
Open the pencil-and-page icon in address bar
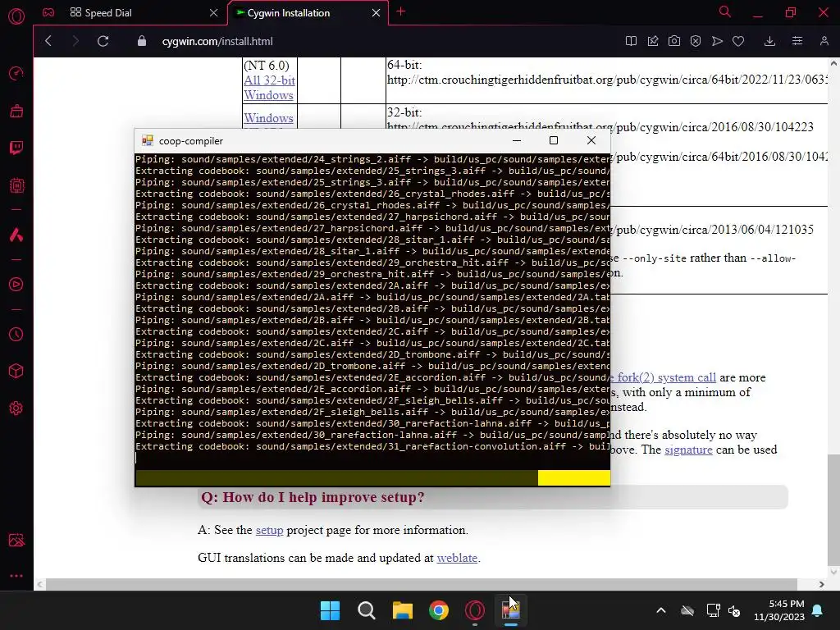tap(652, 41)
